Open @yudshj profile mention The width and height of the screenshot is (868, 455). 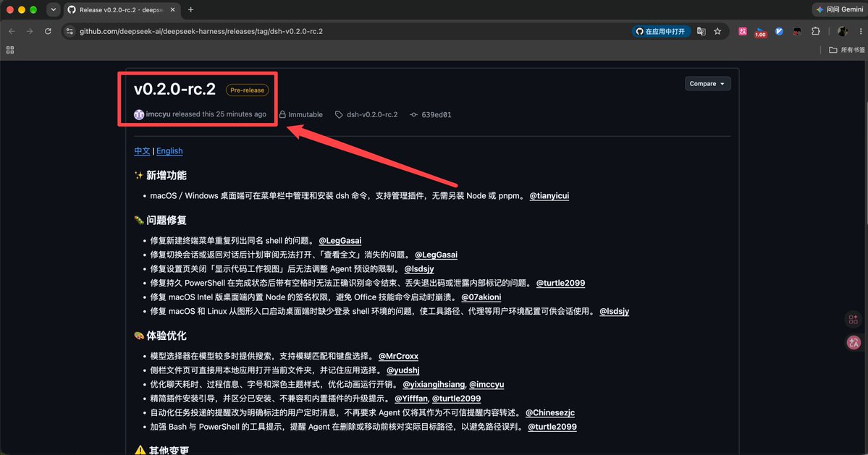click(x=403, y=370)
